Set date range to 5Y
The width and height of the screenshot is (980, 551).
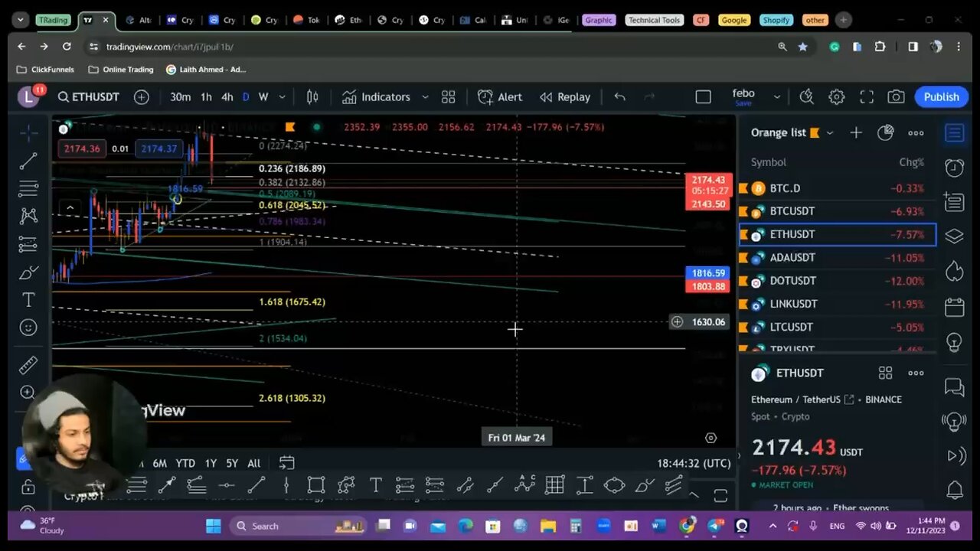coord(232,463)
